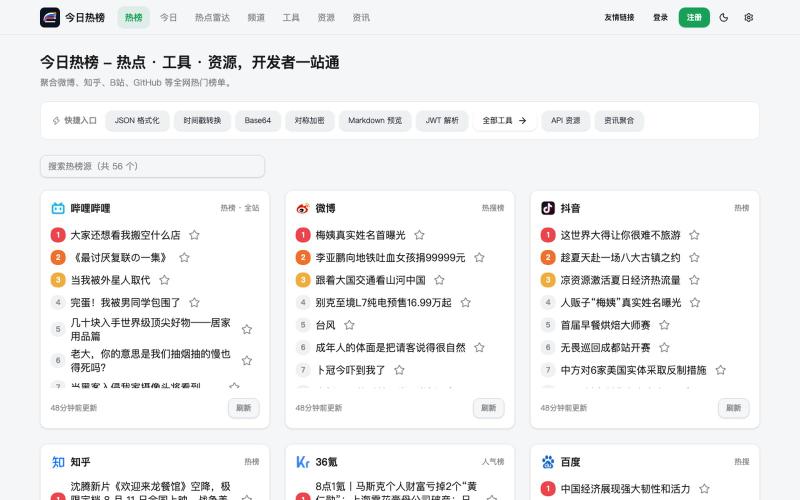Refresh the 微博 card list
Screen dimensions: 800x500
click(488, 408)
